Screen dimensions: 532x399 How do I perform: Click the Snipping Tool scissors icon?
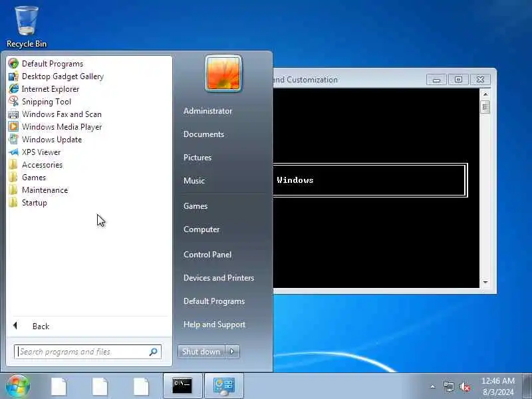pos(13,101)
